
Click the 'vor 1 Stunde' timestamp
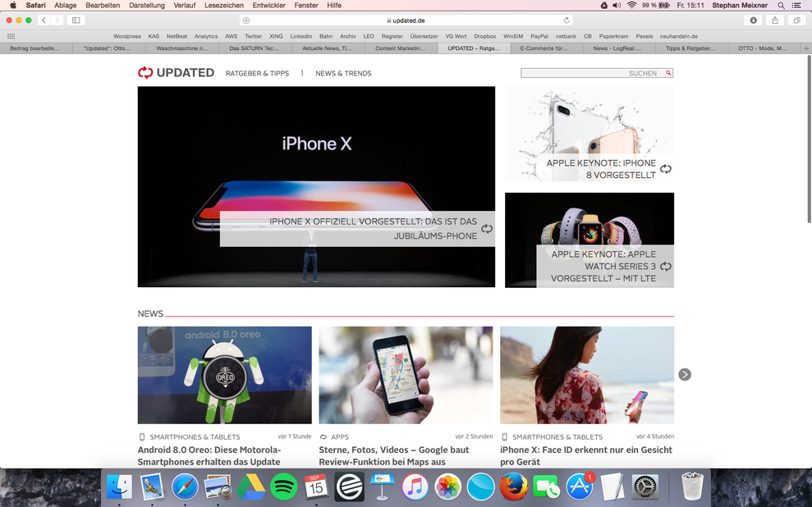[x=295, y=436]
